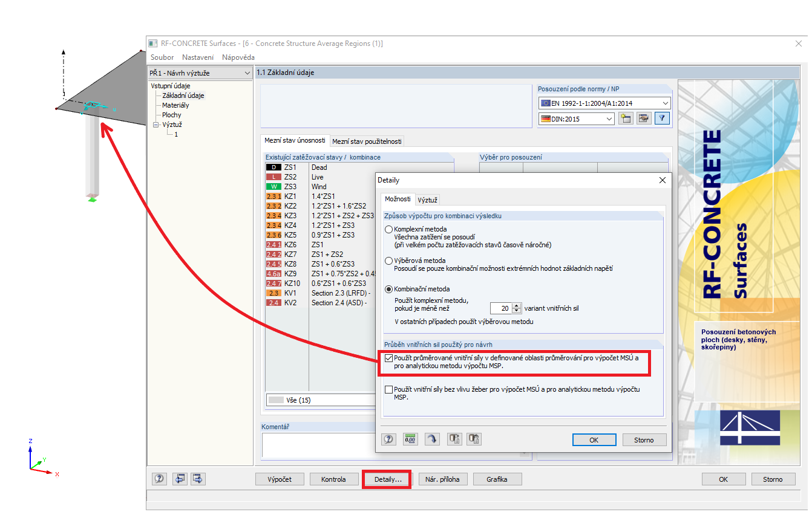812x512 pixels.
Task: Select result combination KV2 Section 2.4 (ASD)
Action: (321, 303)
